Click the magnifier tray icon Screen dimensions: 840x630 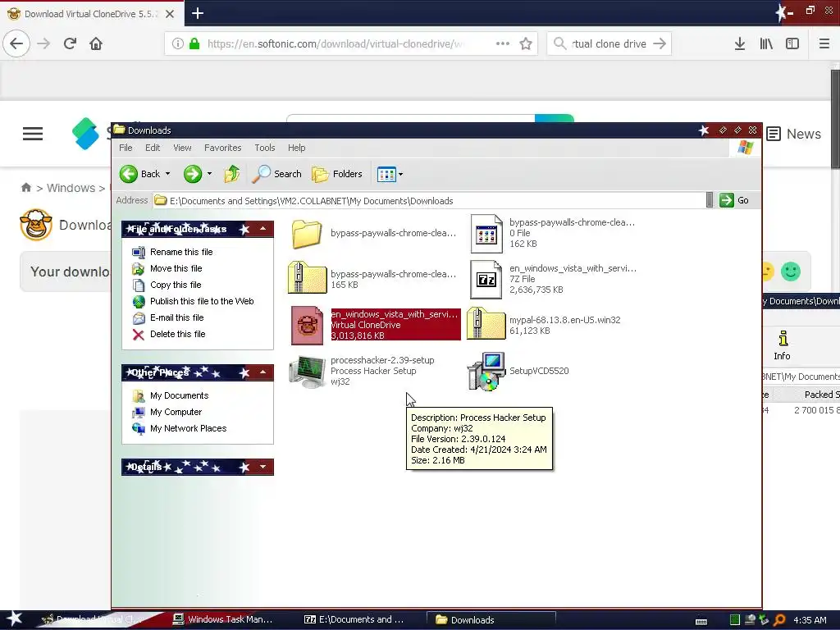[x=779, y=620]
